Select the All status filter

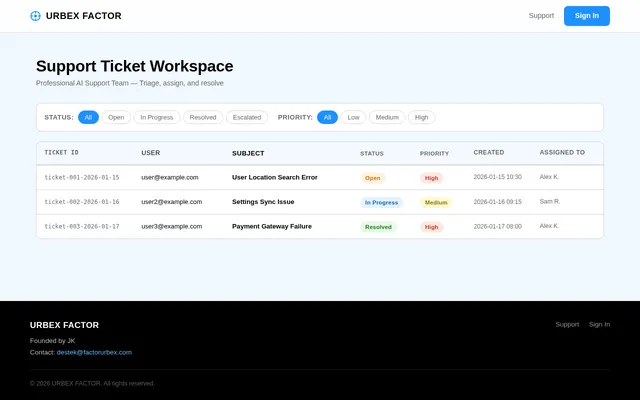point(88,117)
